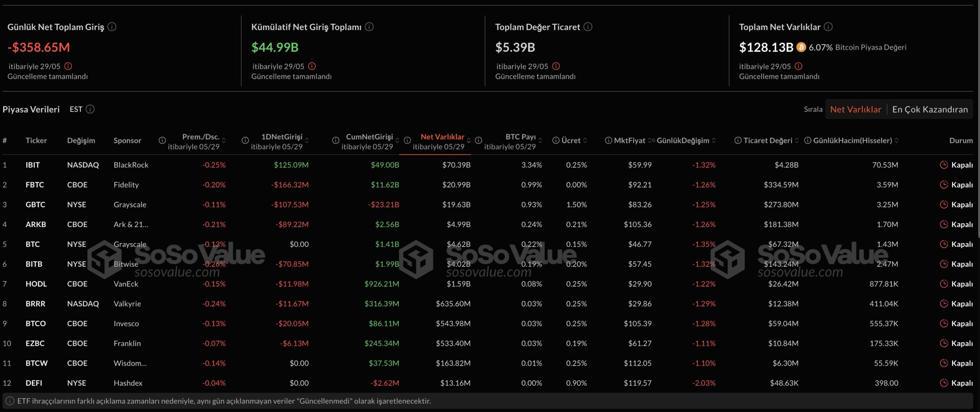Click the Sponsor column header

tap(127, 141)
